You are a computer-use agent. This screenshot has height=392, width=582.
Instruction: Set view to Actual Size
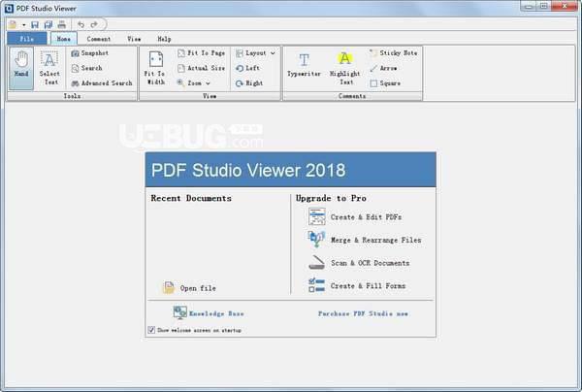click(201, 68)
